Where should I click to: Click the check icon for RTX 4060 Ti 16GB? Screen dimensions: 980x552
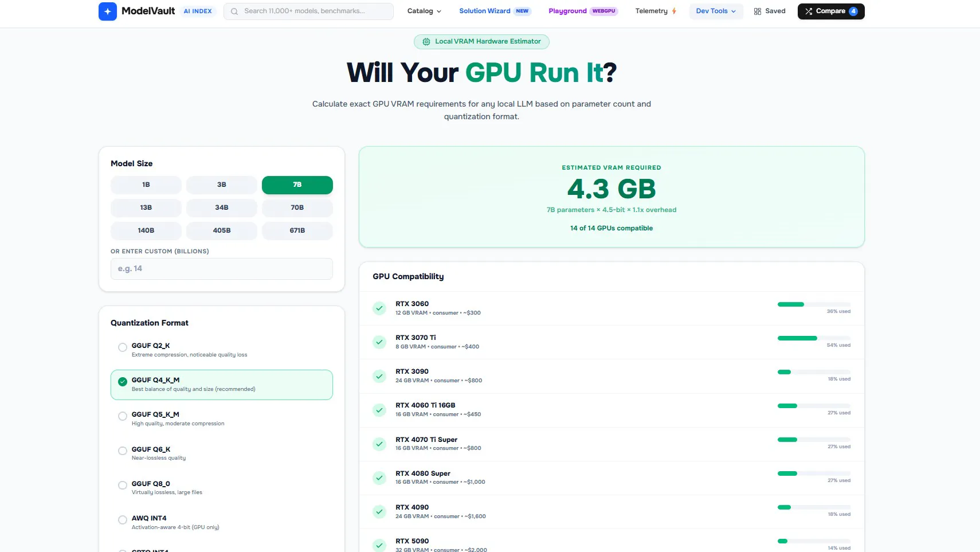point(379,410)
